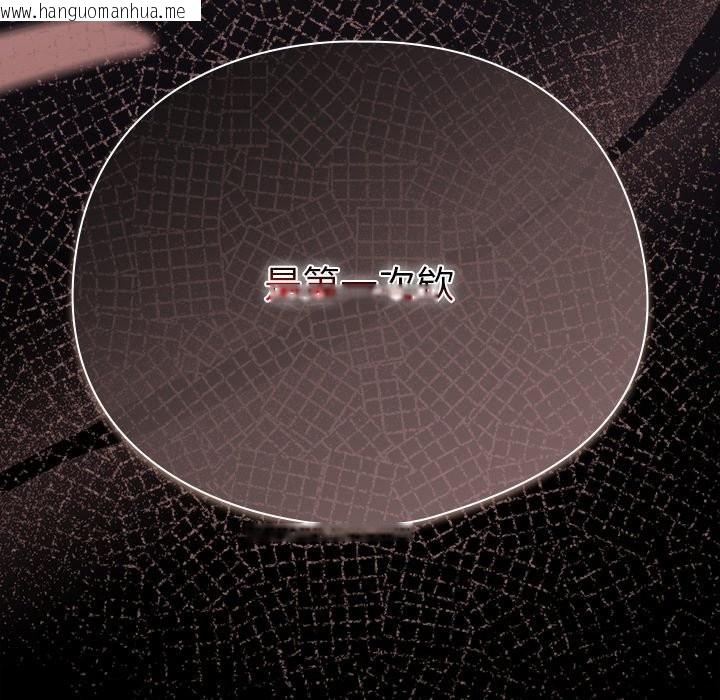Click the bubble's left edge outline
The height and width of the screenshot is (700, 720).
(x=73, y=290)
